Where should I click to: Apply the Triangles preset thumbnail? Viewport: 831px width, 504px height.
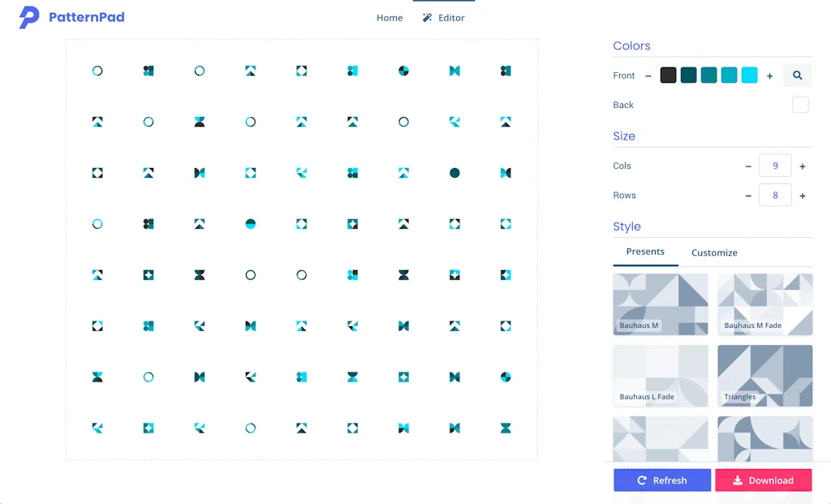764,376
